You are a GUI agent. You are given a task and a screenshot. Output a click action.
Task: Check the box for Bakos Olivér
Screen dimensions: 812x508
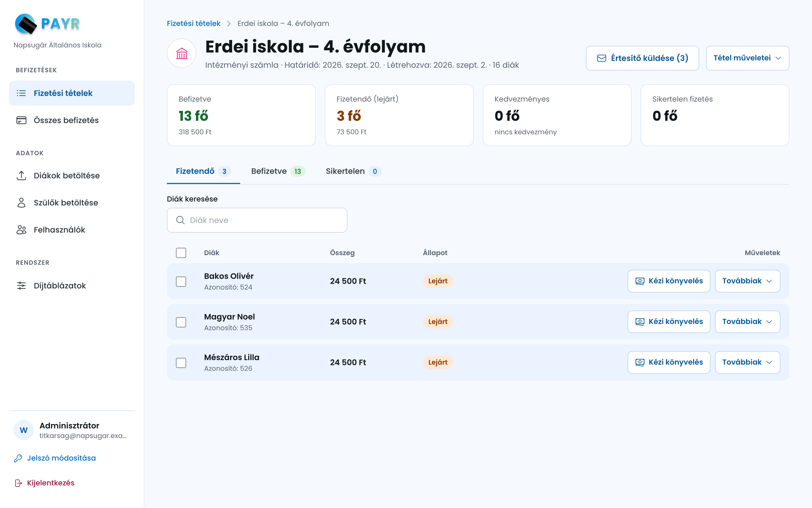(181, 282)
